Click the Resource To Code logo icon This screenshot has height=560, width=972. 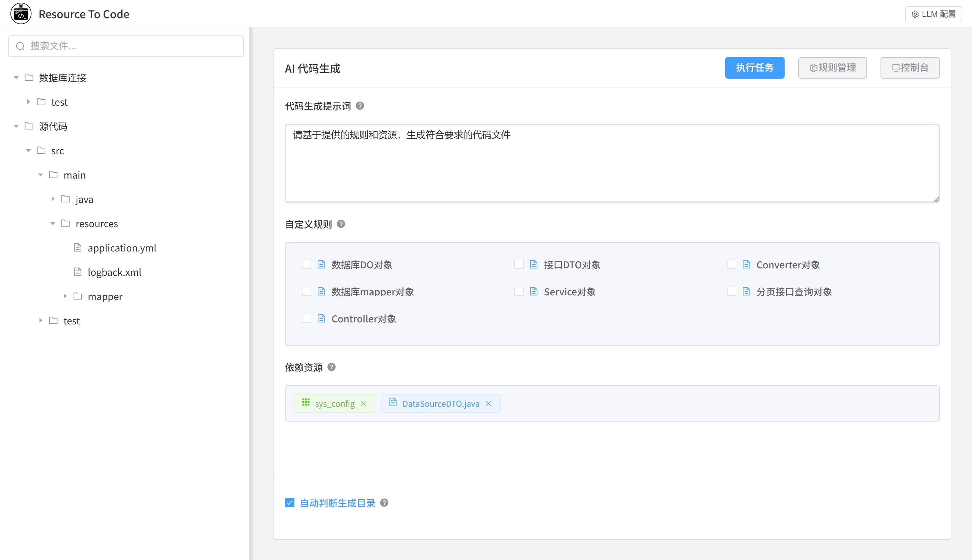pyautogui.click(x=21, y=14)
